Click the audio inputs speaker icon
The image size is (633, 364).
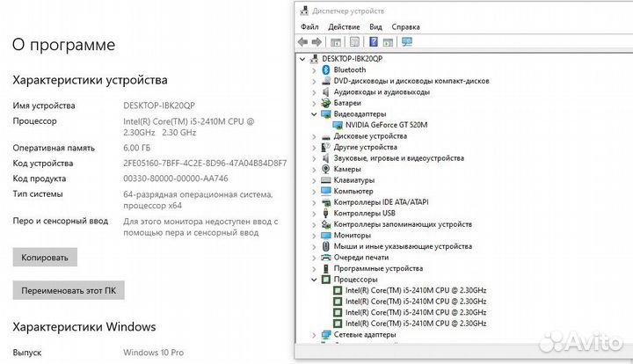(326, 91)
